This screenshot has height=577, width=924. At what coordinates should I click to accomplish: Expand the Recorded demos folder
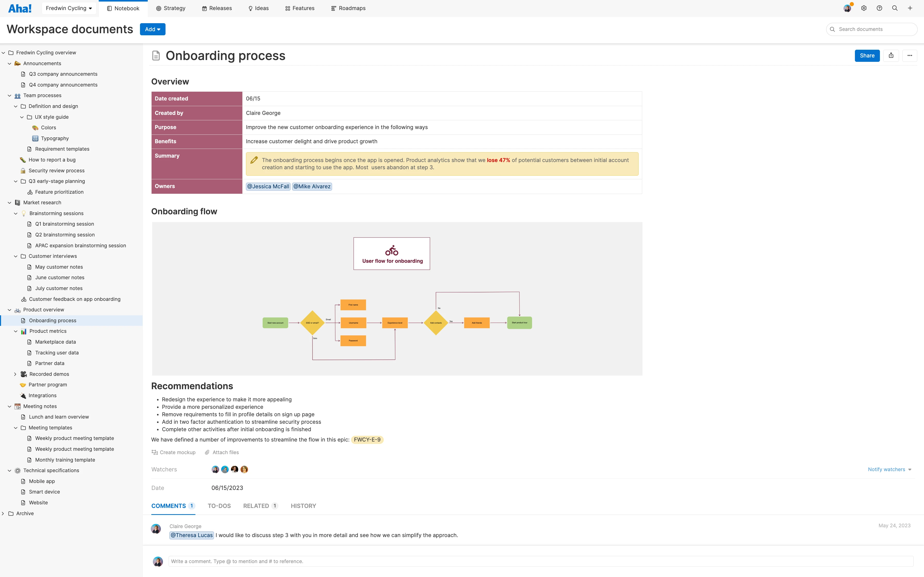click(x=15, y=374)
